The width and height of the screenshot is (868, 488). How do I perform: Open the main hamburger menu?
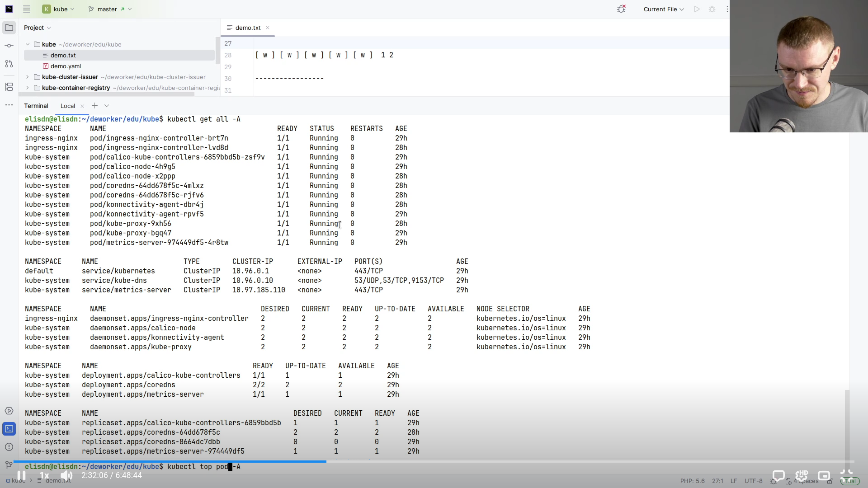(x=27, y=9)
